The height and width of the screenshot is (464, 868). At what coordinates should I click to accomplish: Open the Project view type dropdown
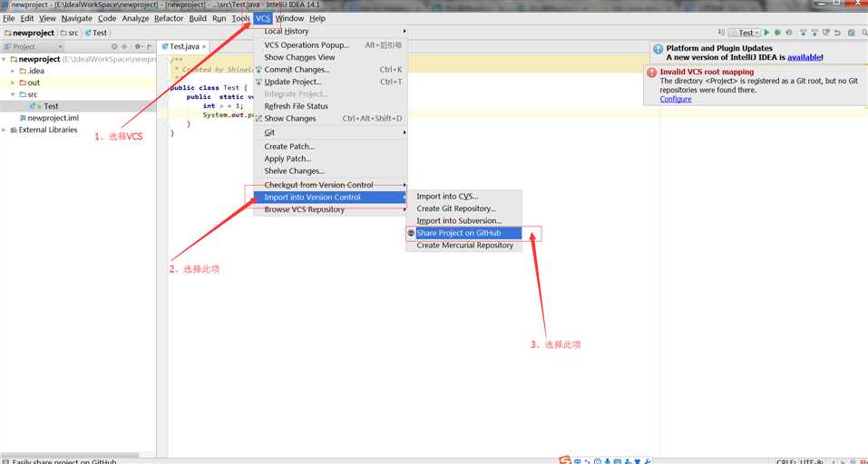[33, 46]
